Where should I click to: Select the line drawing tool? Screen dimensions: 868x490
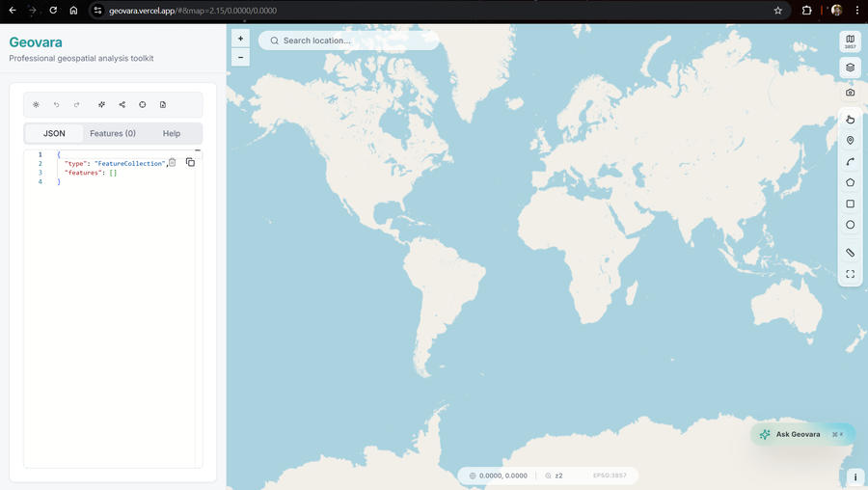pyautogui.click(x=851, y=162)
